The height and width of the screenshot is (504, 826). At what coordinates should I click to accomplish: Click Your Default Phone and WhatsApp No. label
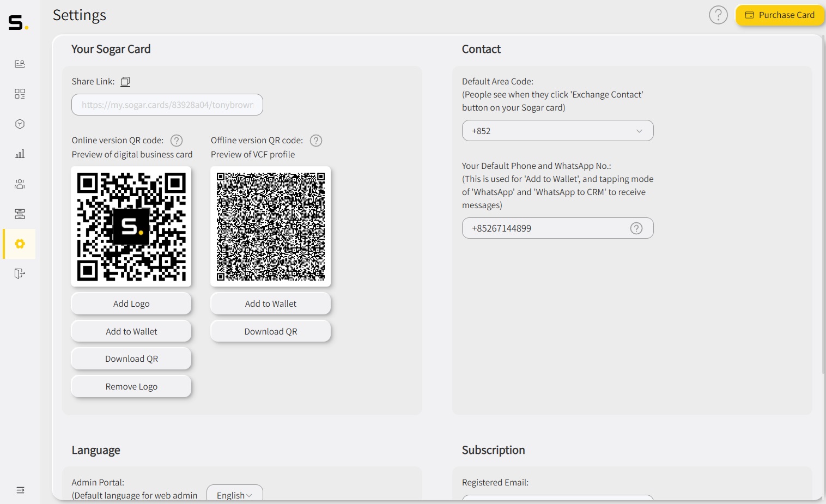tap(537, 166)
